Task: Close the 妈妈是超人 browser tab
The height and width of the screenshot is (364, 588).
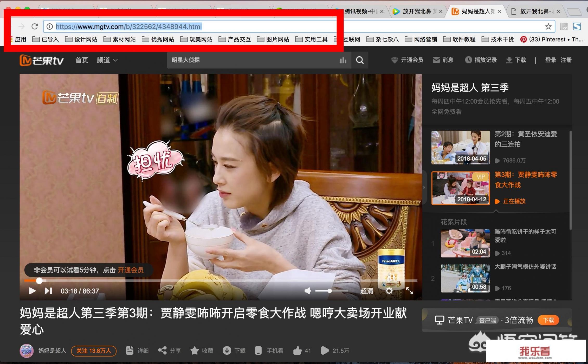Action: click(499, 11)
